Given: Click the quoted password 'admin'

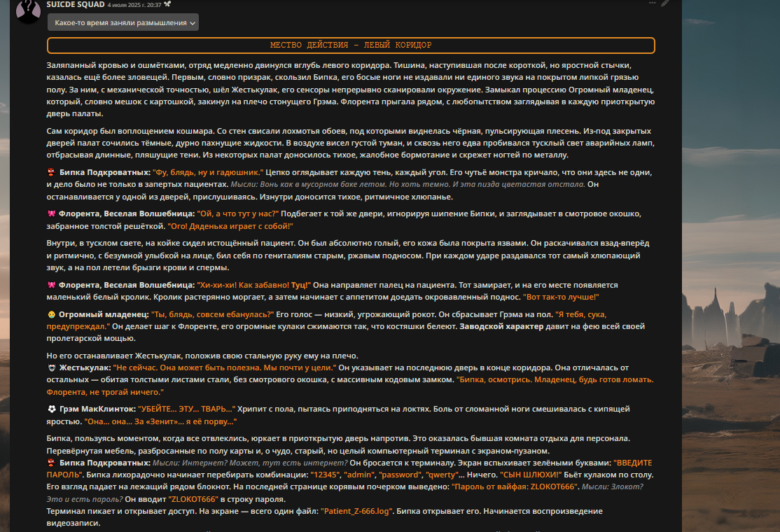Looking at the screenshot, I should pyautogui.click(x=358, y=475).
